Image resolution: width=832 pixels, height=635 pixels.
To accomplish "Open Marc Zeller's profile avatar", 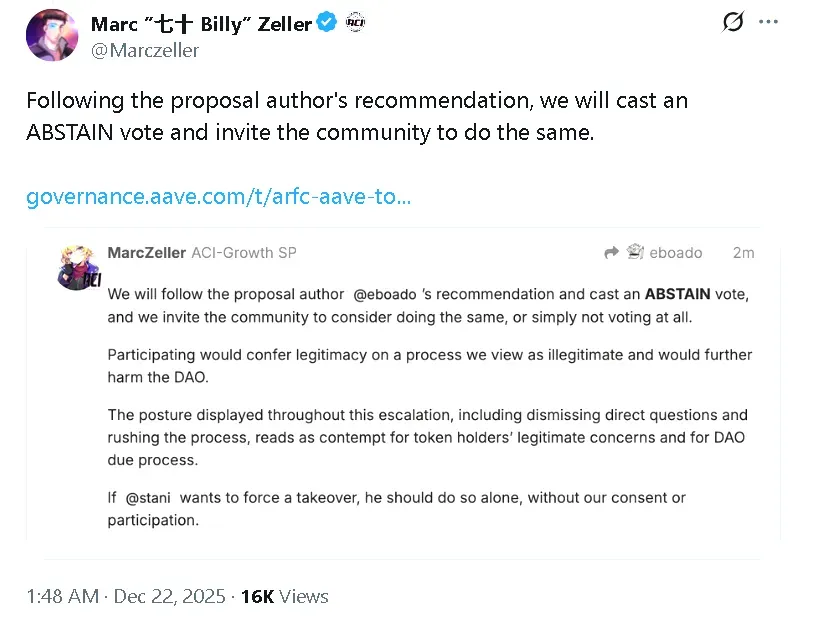I will point(51,36).
